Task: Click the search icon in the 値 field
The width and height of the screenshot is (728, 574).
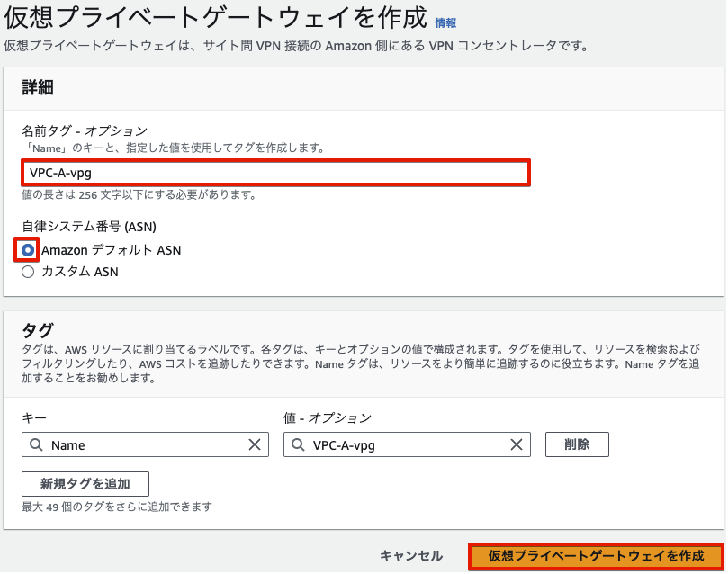Action: 298,444
